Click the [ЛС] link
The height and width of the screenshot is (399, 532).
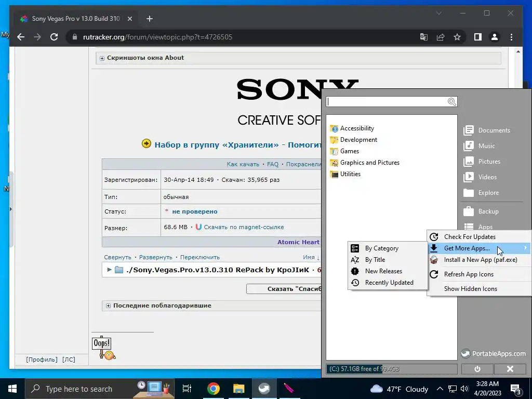tap(69, 360)
